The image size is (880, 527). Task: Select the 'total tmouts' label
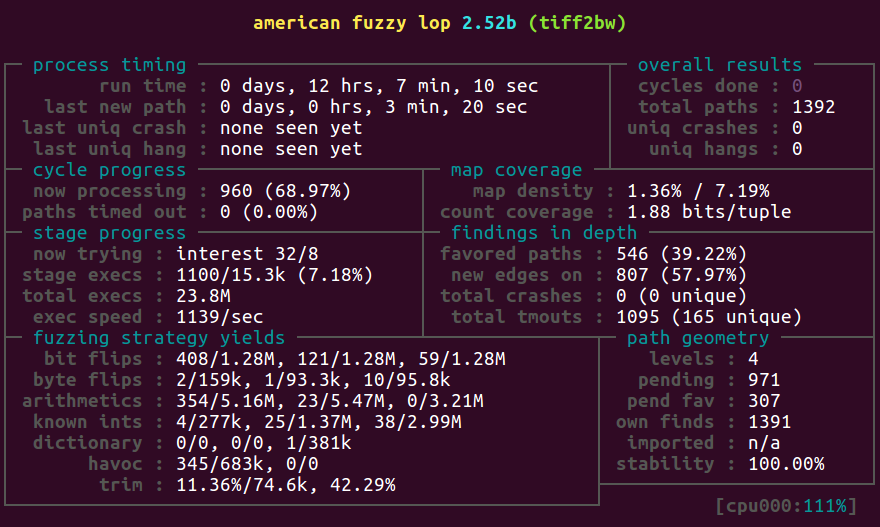tap(516, 317)
